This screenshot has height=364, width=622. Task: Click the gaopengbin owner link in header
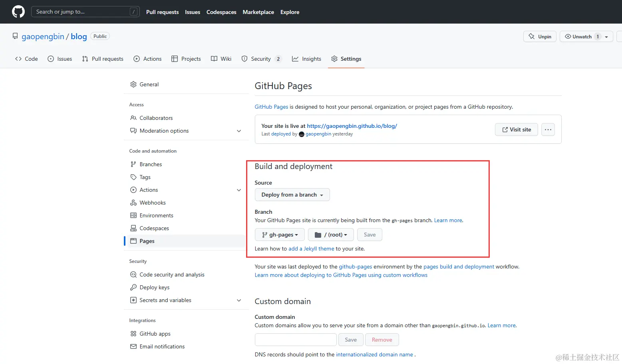coord(43,36)
